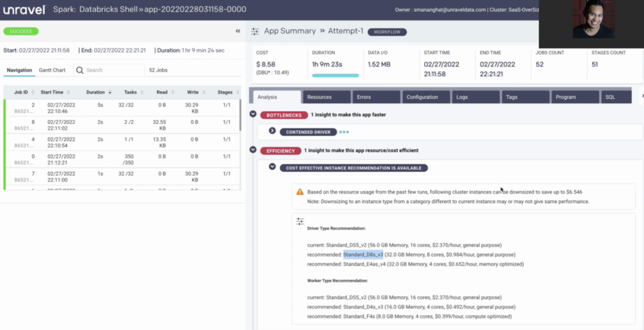This screenshot has height=330, width=644.
Task: Click the job table vertical scrollbar
Action: (x=240, y=115)
